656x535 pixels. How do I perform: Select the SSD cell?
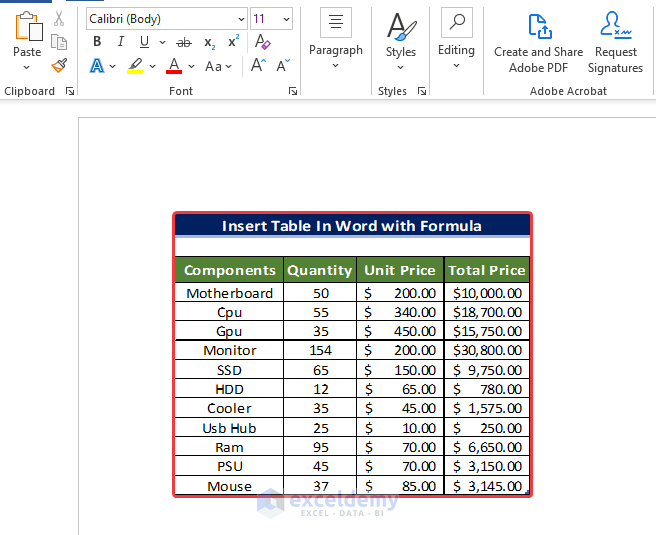pyautogui.click(x=229, y=370)
